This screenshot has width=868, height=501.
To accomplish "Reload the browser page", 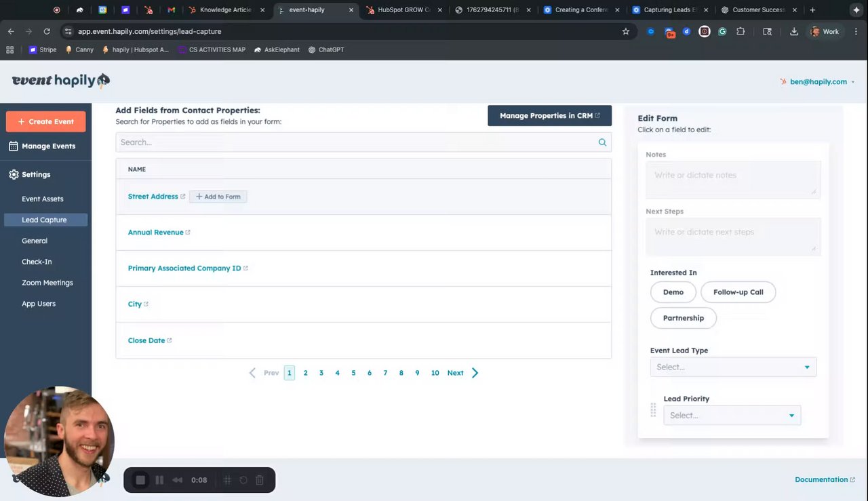I will pyautogui.click(x=47, y=31).
